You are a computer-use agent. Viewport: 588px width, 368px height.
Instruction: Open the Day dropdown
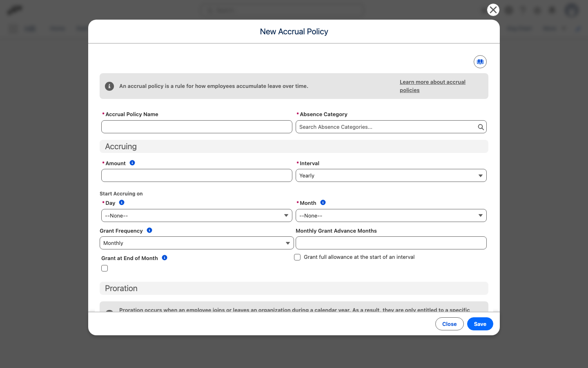click(x=197, y=215)
